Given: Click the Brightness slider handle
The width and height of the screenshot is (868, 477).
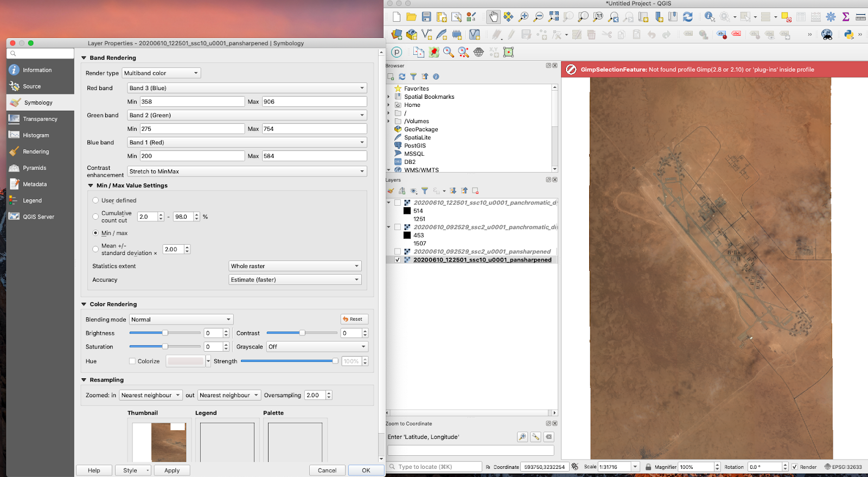Looking at the screenshot, I should click(165, 333).
